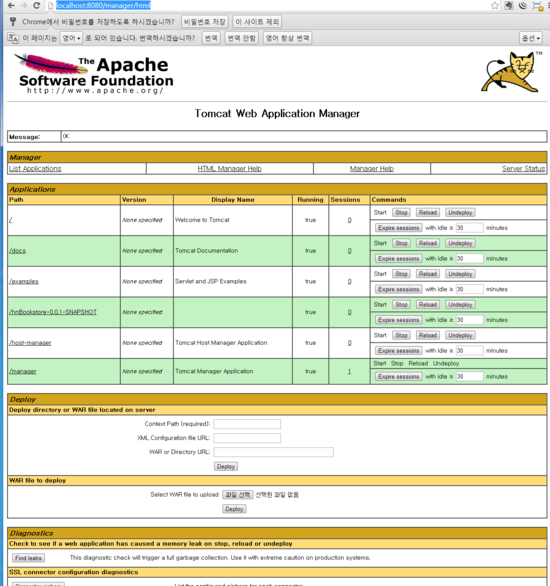
Task: Reload the Tomcat Documentation application
Action: (x=428, y=243)
